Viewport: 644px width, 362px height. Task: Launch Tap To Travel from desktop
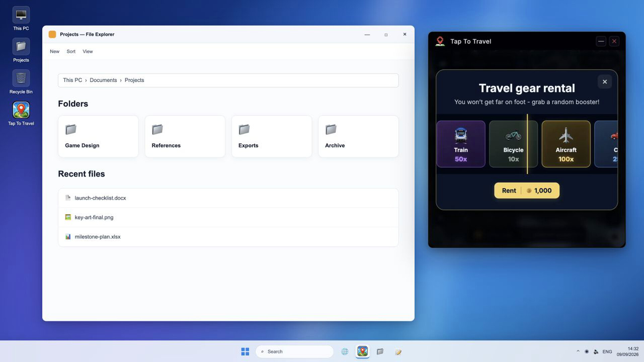[x=21, y=114]
